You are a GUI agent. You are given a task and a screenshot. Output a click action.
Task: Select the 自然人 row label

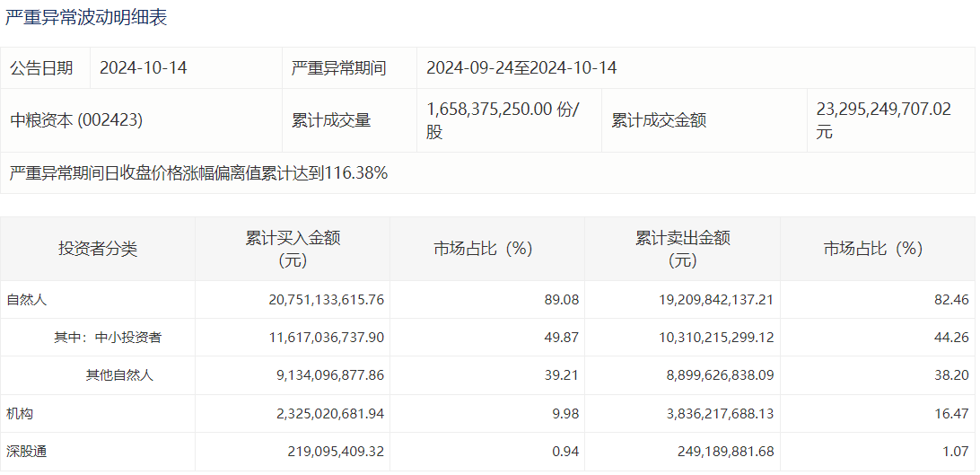point(26,300)
